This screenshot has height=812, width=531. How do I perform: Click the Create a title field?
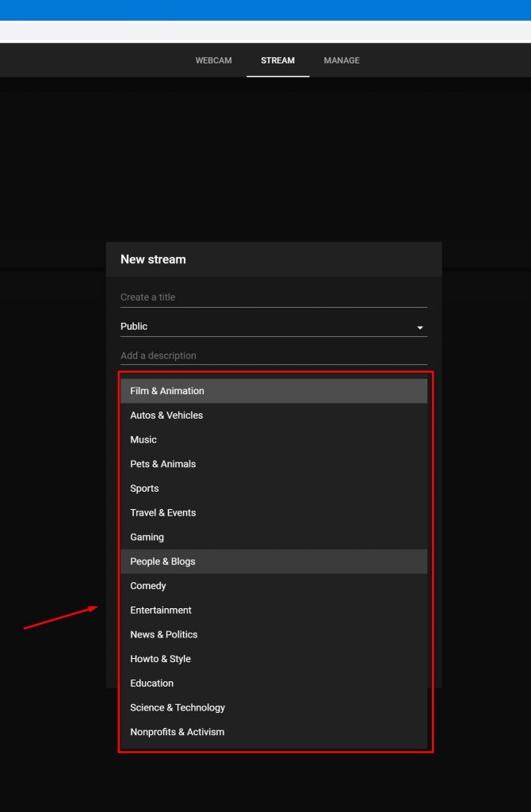273,297
